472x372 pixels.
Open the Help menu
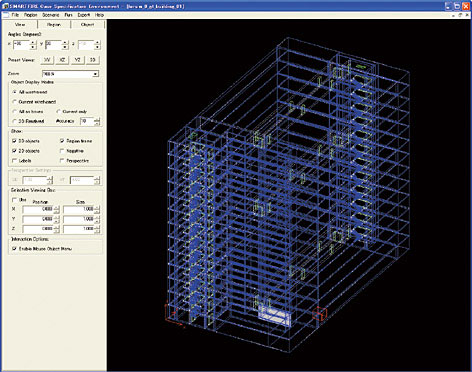99,15
